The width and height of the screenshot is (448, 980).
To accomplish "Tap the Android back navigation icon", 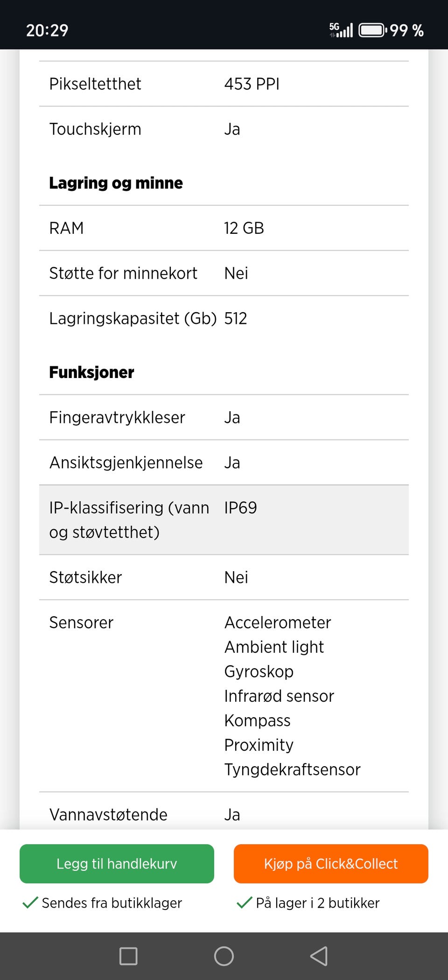I will [x=319, y=956].
